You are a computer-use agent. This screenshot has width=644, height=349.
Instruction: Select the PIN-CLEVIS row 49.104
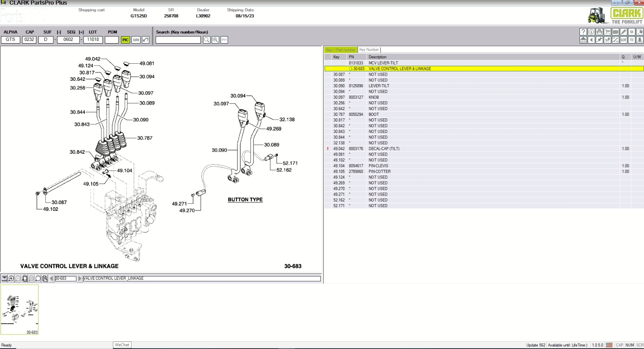click(484, 166)
